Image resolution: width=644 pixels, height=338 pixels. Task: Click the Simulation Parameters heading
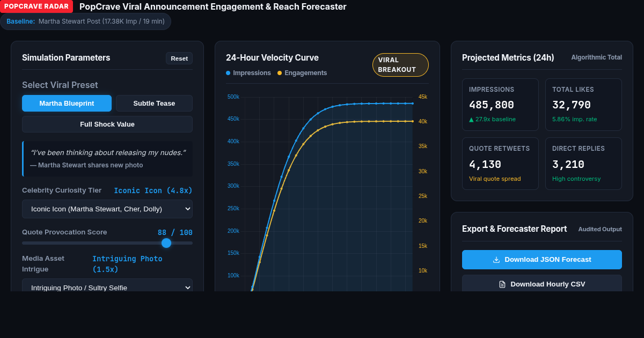(x=66, y=57)
